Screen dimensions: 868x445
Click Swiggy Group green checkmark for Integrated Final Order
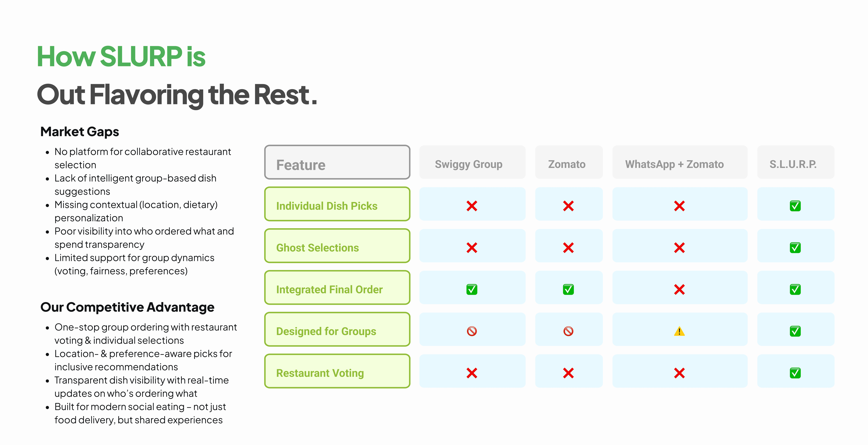[x=472, y=289]
